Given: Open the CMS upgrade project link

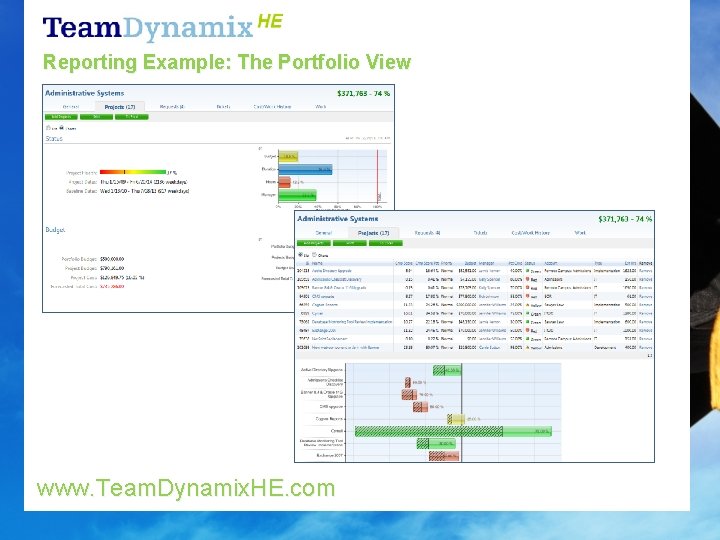Looking at the screenshot, I should click(323, 297).
